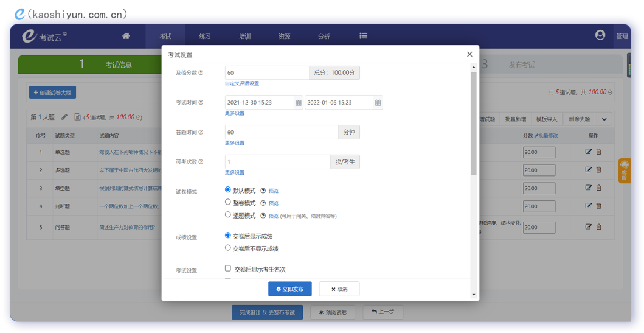Click the 取消 button

click(x=339, y=289)
